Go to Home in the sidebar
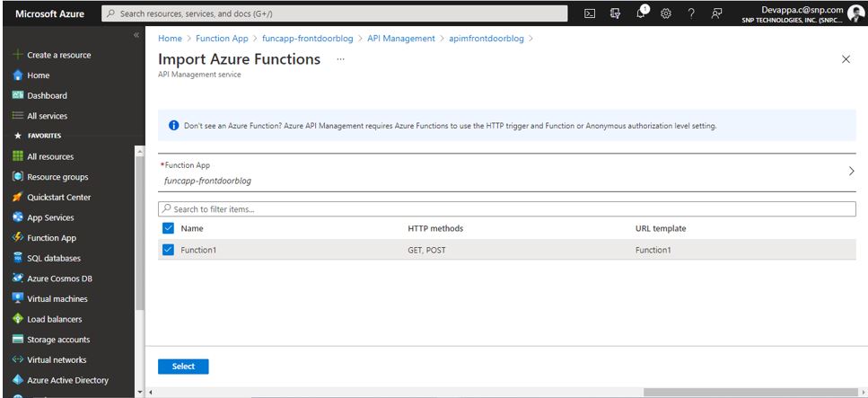This screenshot has height=398, width=868. pos(39,75)
